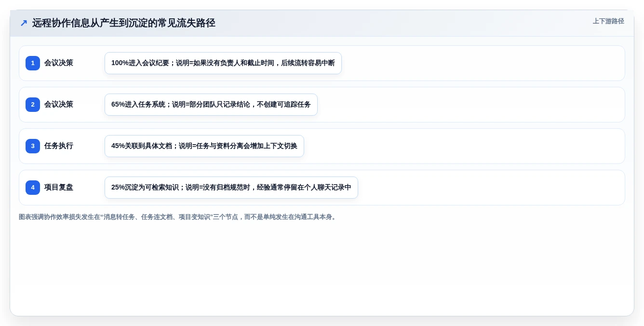The width and height of the screenshot is (644, 326).
Task: Click the footnote starting with 图表强调协作效率损失
Action: 178,217
